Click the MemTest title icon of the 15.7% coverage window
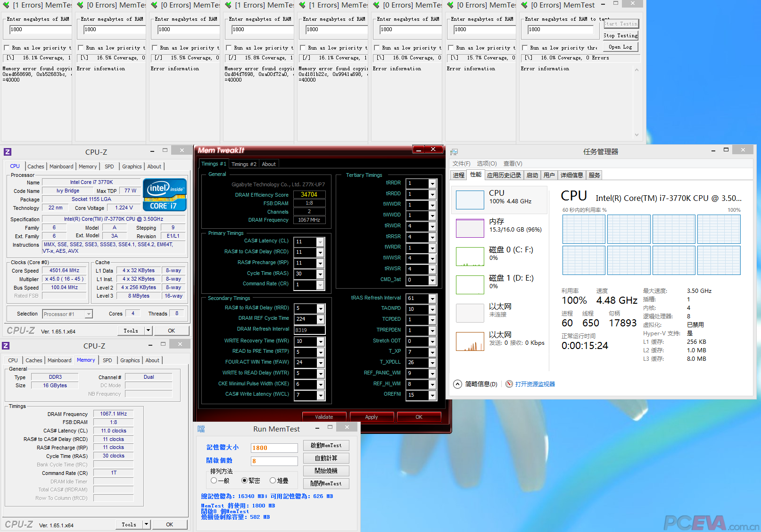This screenshot has height=532, width=761. click(450, 5)
